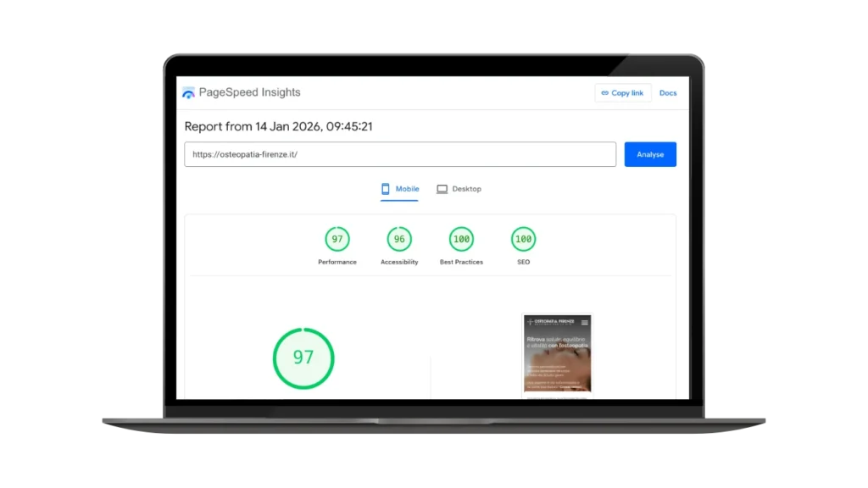Click the report date heading

(278, 126)
